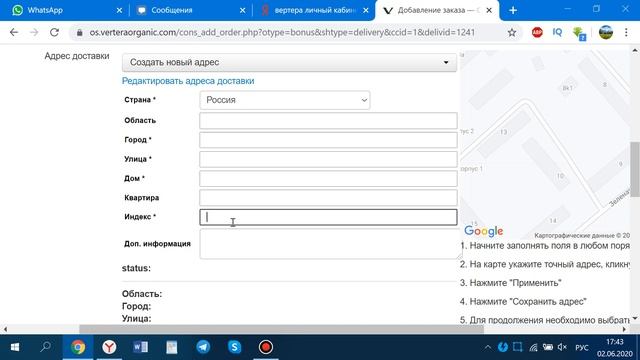Click the horizontal scrollbar thumb
Screen dimensions: 640x360
281,329
